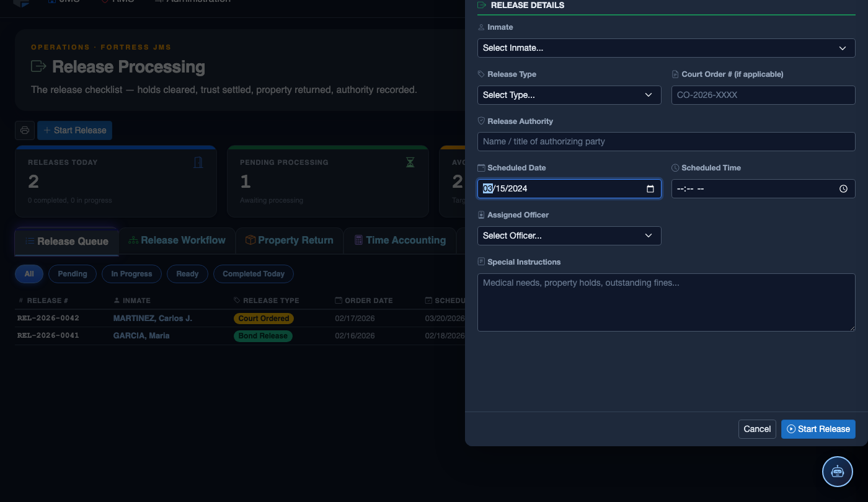The height and width of the screenshot is (502, 868).
Task: Sort by the Inmate column header
Action: pos(132,301)
